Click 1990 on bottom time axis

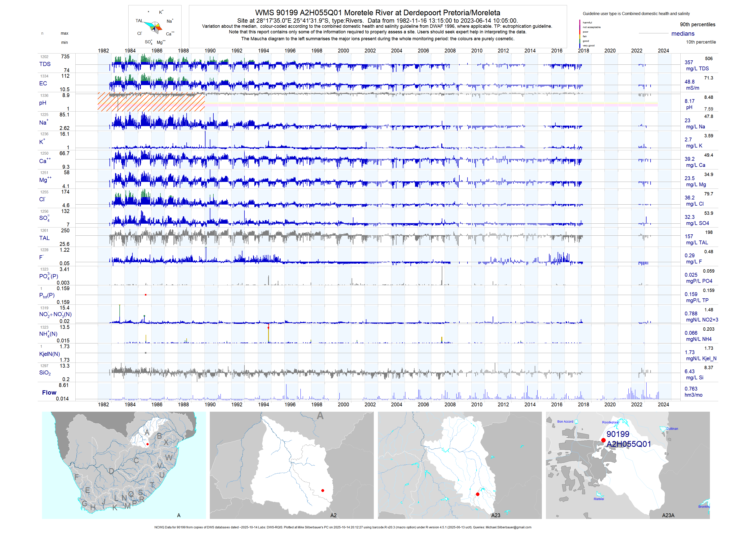tap(210, 404)
